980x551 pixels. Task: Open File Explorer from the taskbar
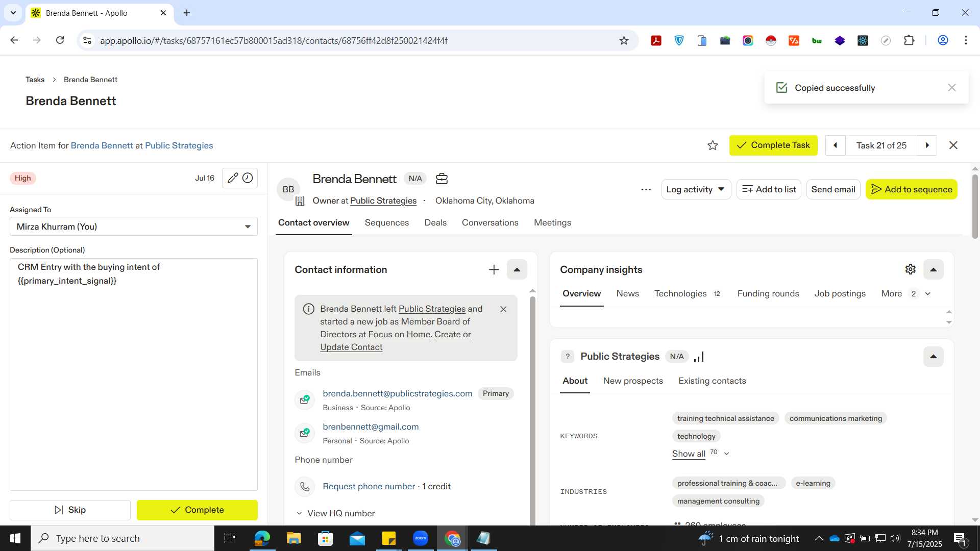(293, 538)
